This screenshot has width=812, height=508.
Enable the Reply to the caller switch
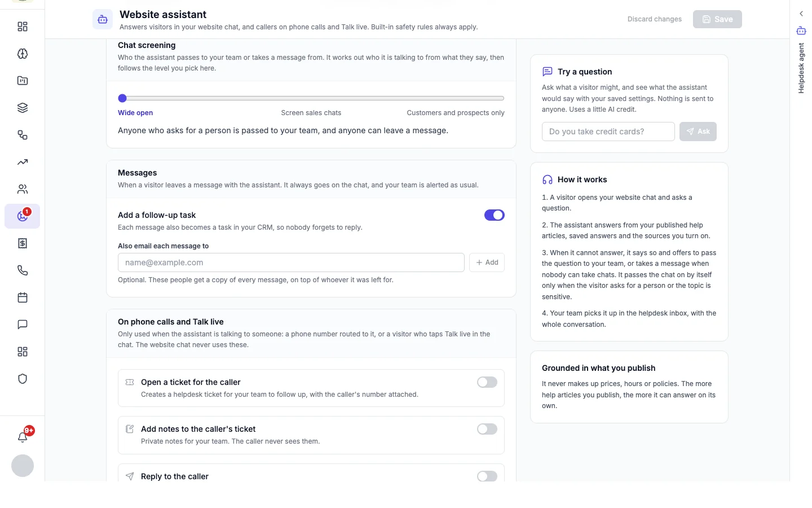tap(487, 476)
